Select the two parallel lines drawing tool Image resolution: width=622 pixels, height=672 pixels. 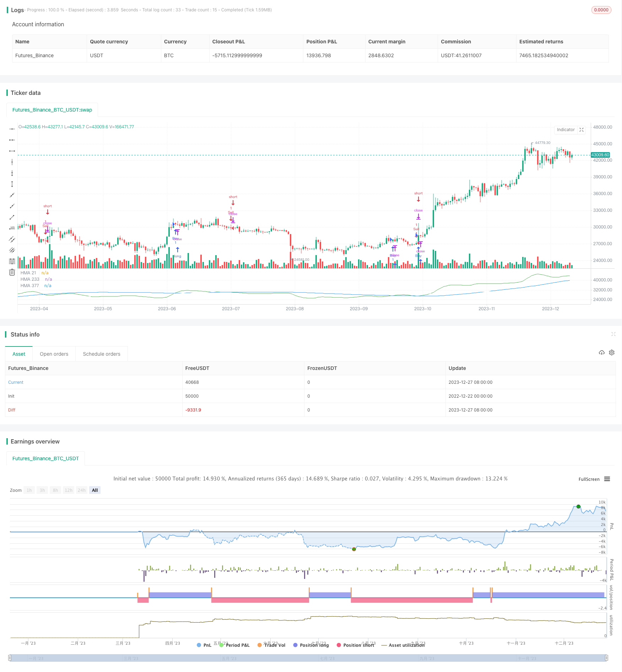(12, 239)
